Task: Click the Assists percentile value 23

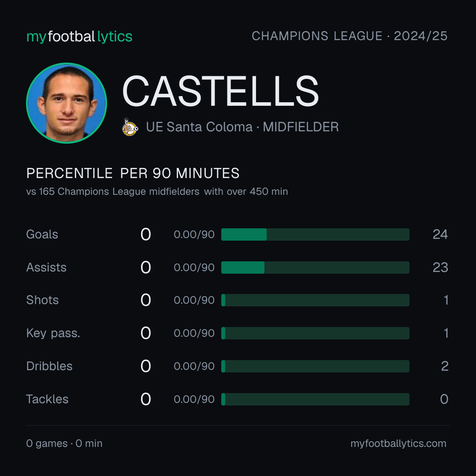Action: pos(440,268)
